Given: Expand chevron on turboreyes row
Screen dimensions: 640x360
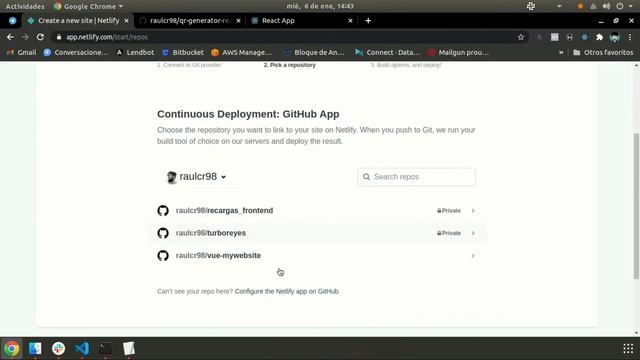Looking at the screenshot, I should coord(473,233).
